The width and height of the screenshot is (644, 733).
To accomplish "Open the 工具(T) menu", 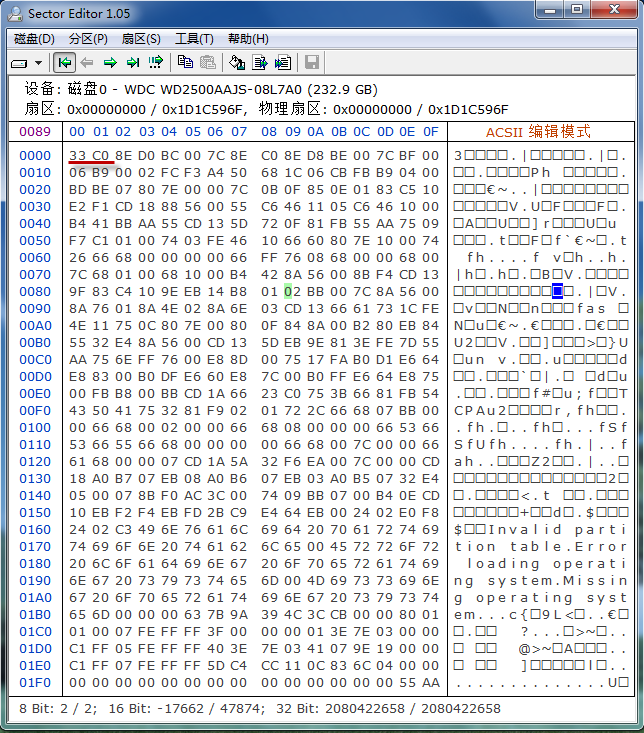I will pyautogui.click(x=194, y=39).
